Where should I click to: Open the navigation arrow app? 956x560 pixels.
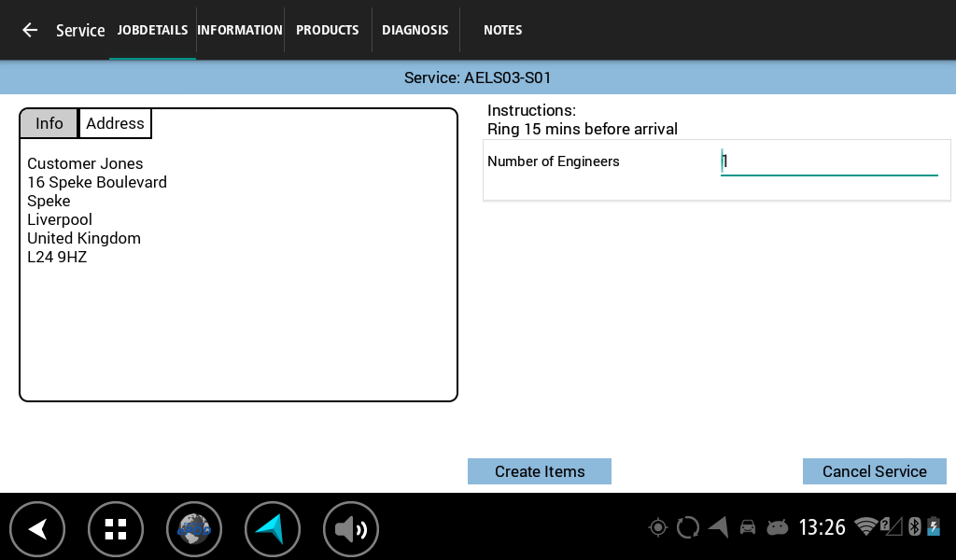pos(273,529)
